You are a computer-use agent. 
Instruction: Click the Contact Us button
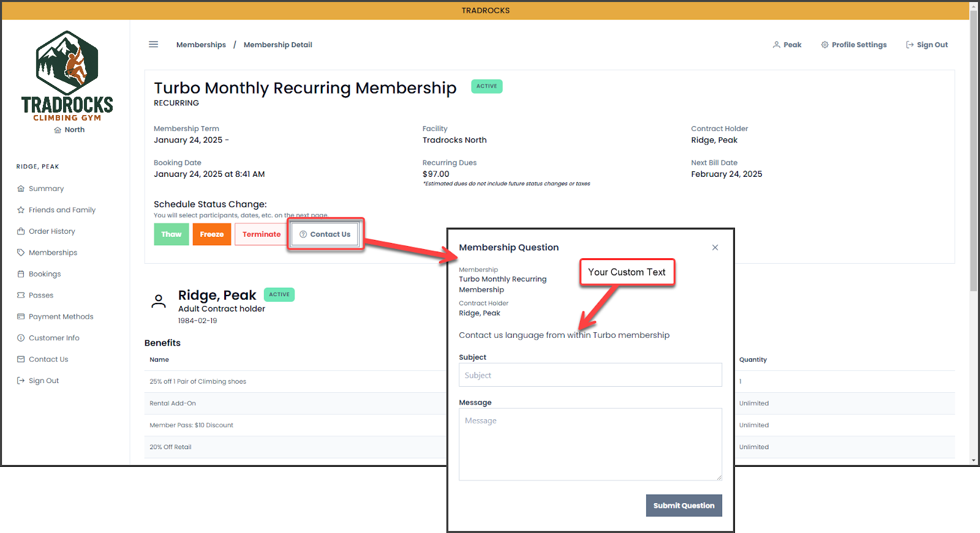click(x=325, y=234)
